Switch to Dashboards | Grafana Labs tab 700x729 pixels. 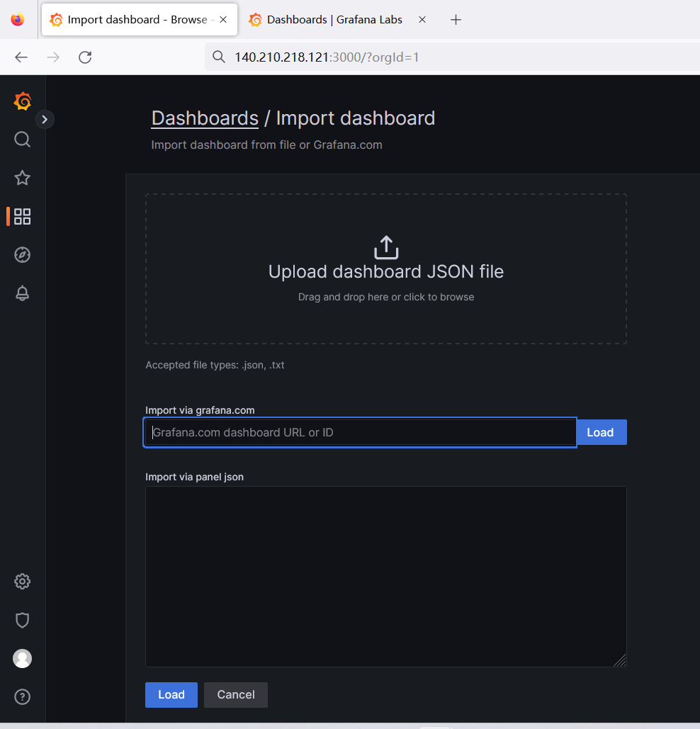click(x=338, y=20)
